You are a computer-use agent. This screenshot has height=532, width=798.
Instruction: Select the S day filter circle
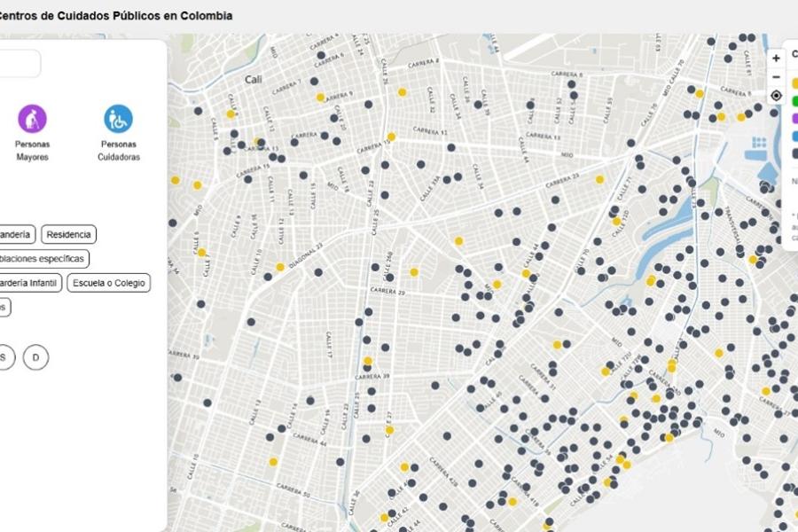click(x=5, y=357)
